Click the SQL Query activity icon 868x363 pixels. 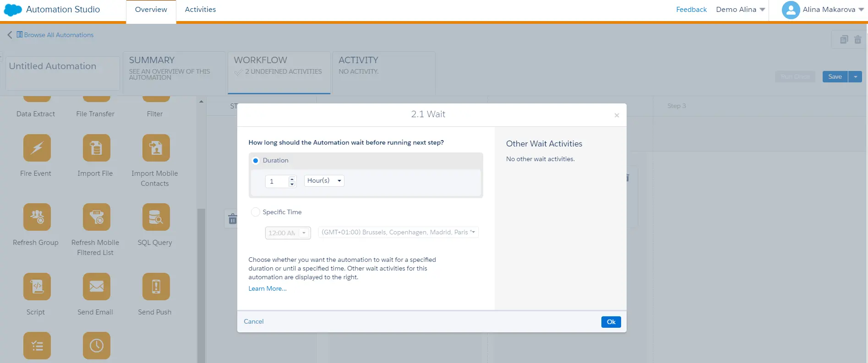pos(156,217)
